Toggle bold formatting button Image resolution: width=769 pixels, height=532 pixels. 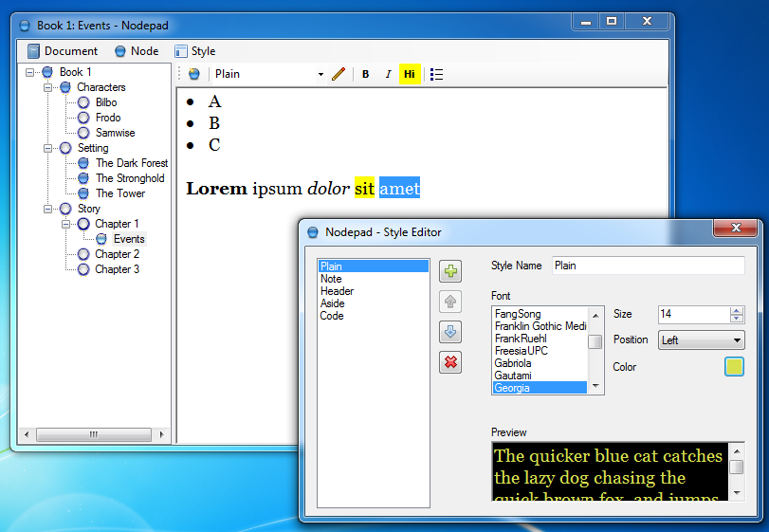click(366, 74)
